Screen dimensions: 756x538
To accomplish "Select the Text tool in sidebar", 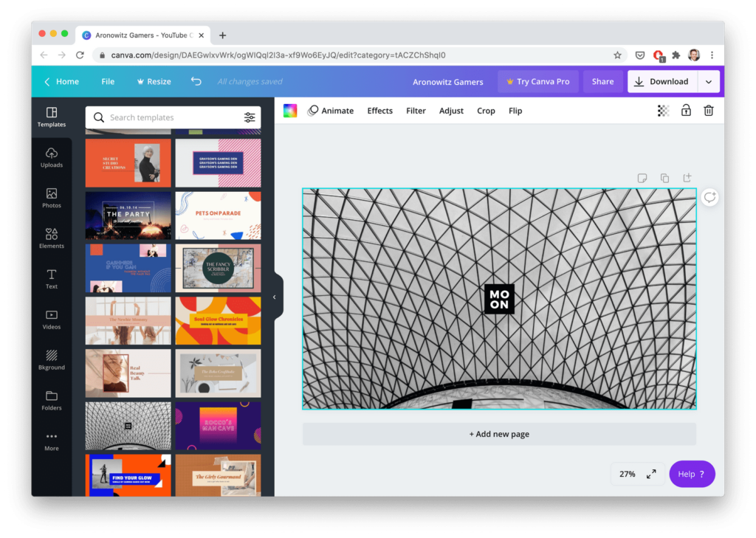I will [52, 279].
